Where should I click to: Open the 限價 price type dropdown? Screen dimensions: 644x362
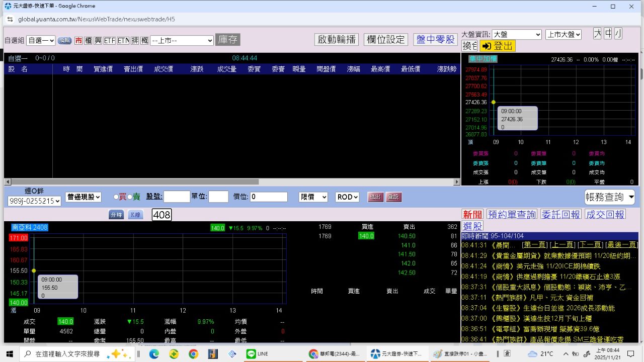(313, 197)
